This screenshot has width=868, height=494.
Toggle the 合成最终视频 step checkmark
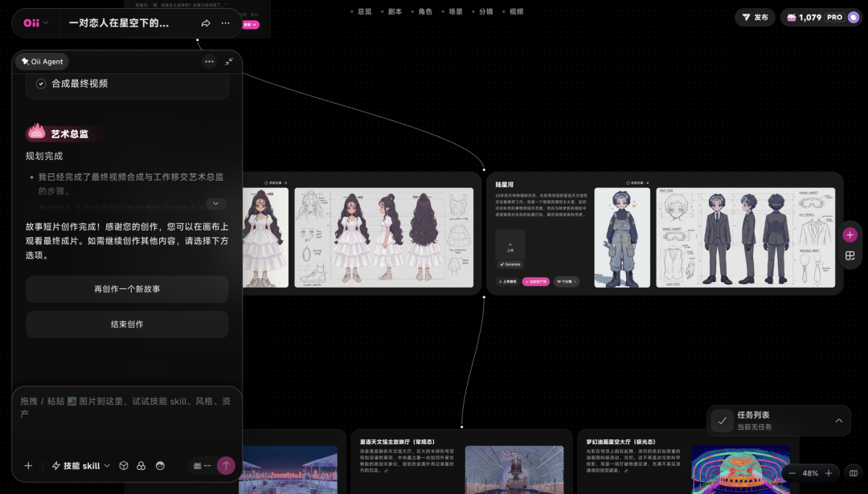41,84
